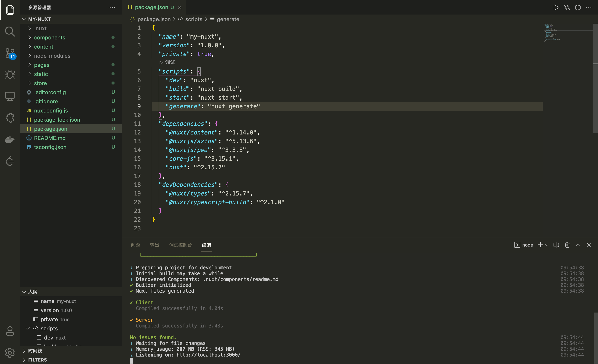Viewport: 598px width, 364px height.
Task: Open the Accounts menu icon
Action: (10, 331)
